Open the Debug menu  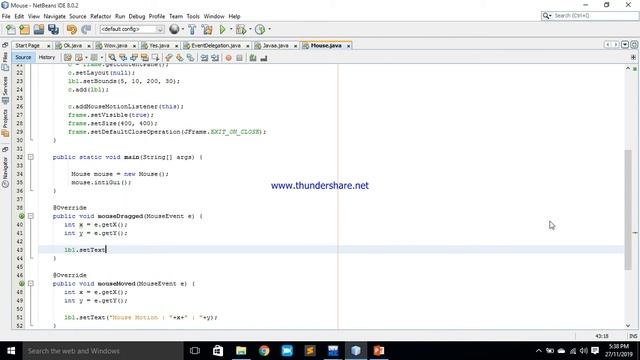[137, 16]
